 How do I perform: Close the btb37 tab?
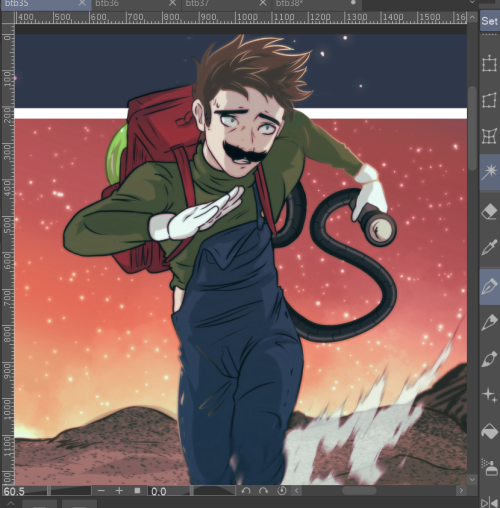pyautogui.click(x=263, y=3)
